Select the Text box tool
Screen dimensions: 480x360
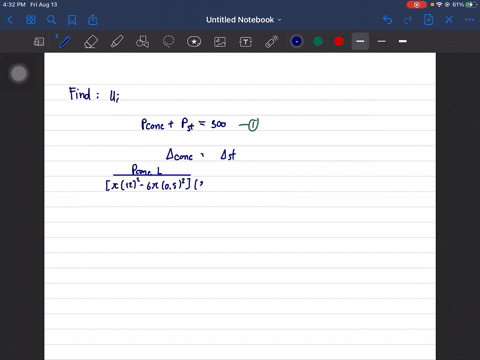246,42
